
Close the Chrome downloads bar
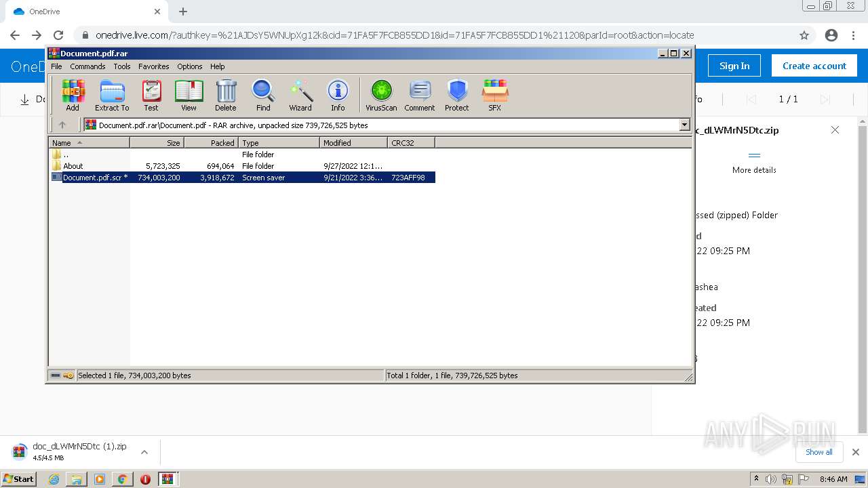tap(855, 452)
